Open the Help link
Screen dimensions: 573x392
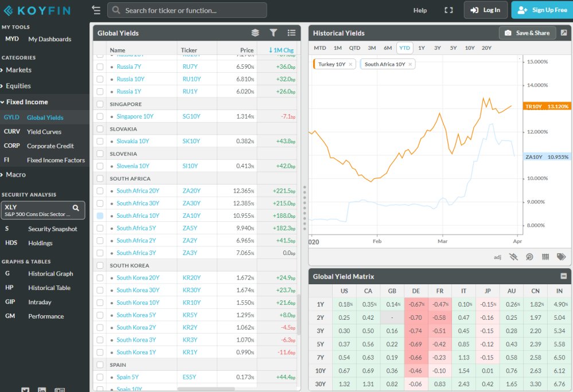coord(420,10)
